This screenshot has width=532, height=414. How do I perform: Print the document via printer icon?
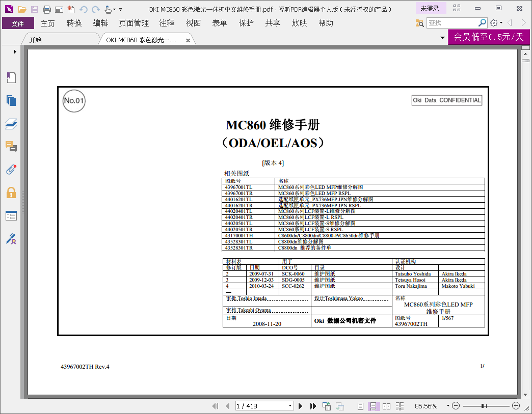[x=47, y=10]
